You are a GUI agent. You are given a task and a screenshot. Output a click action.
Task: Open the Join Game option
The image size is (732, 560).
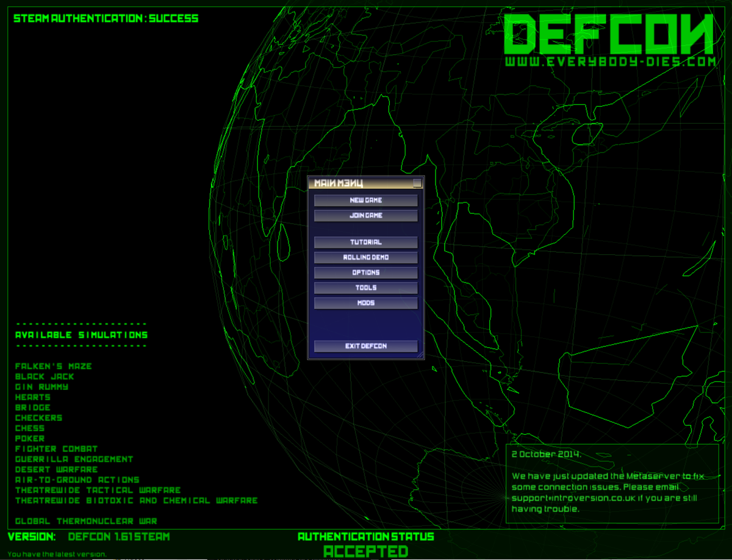366,215
